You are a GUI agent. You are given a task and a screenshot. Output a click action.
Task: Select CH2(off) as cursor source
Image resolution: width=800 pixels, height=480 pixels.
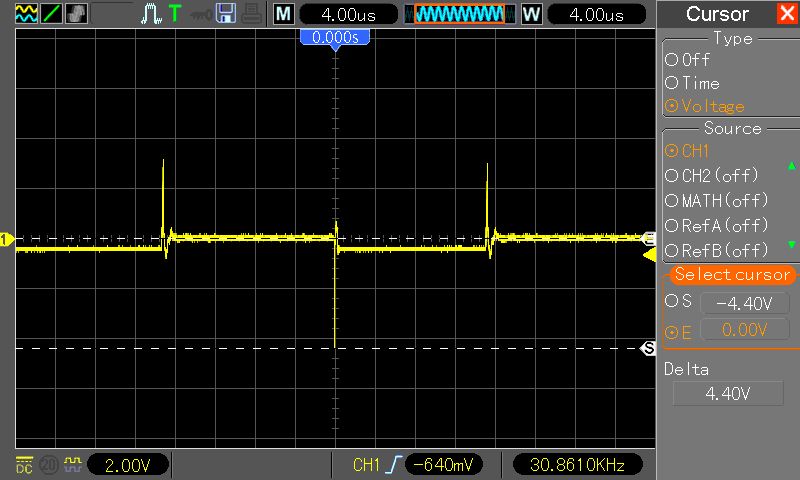coord(712,175)
